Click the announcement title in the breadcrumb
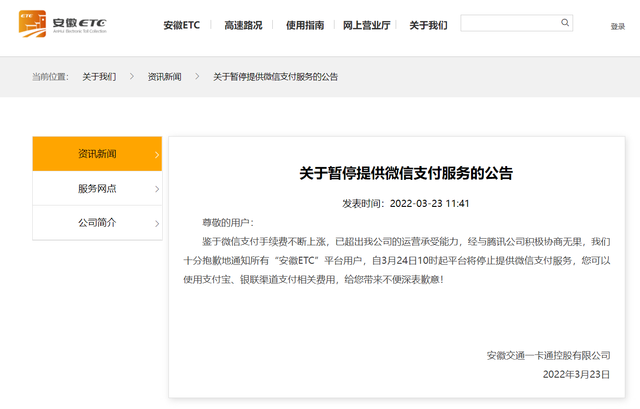Viewport: 640px width, 409px height. coord(275,76)
